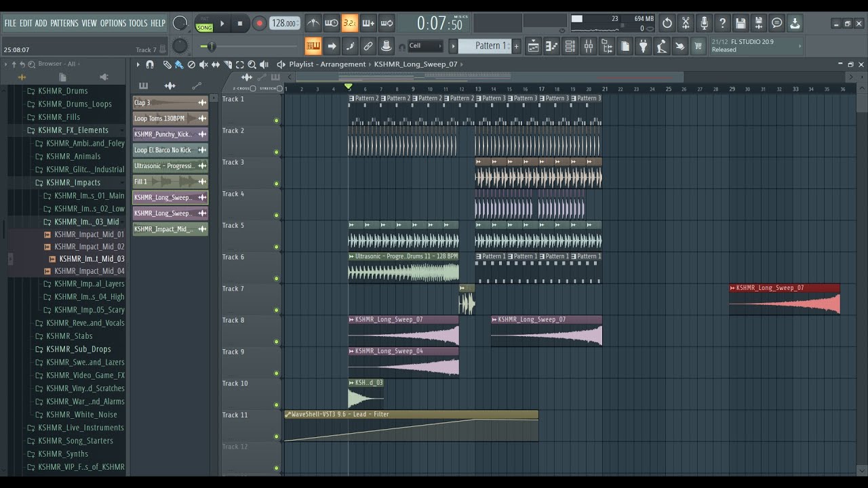Click the microphone one-click recording icon
The image size is (868, 488).
tap(704, 23)
